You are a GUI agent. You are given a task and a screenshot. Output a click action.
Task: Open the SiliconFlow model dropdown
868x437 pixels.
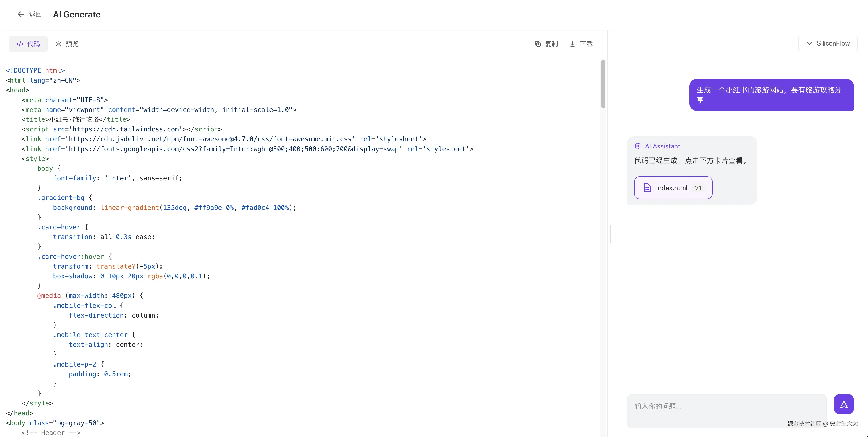pos(828,44)
